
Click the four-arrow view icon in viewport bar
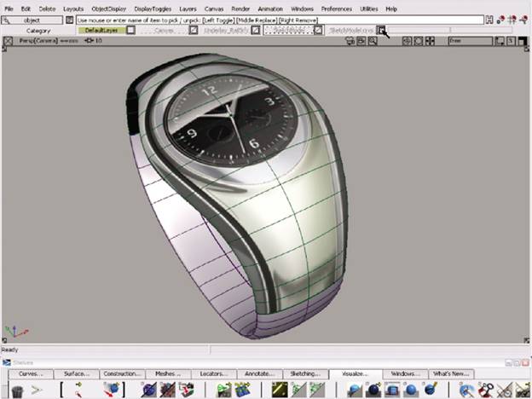(x=430, y=42)
